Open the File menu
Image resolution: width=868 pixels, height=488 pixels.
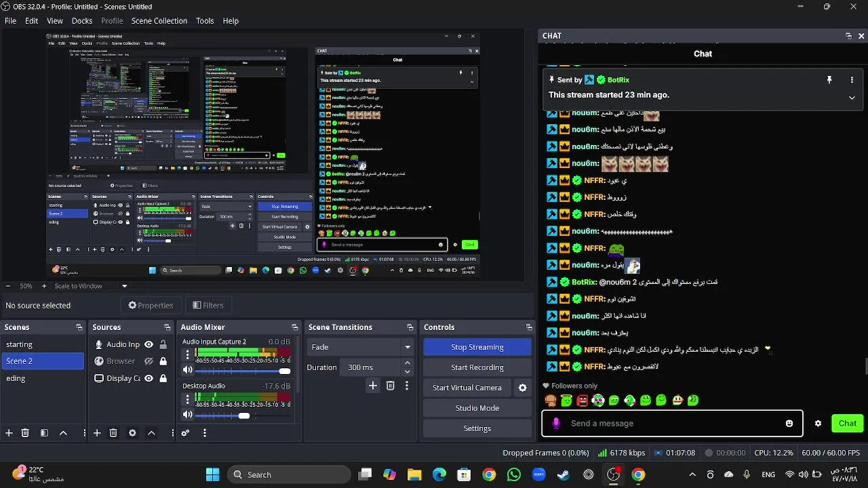click(10, 21)
